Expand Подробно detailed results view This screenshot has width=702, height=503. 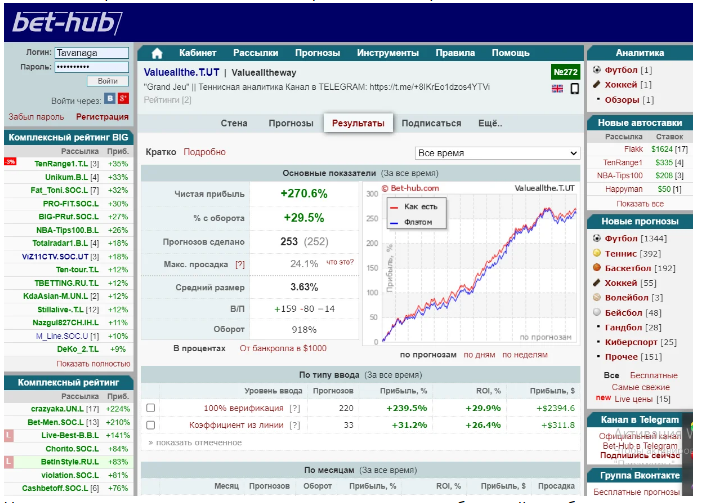pos(204,152)
